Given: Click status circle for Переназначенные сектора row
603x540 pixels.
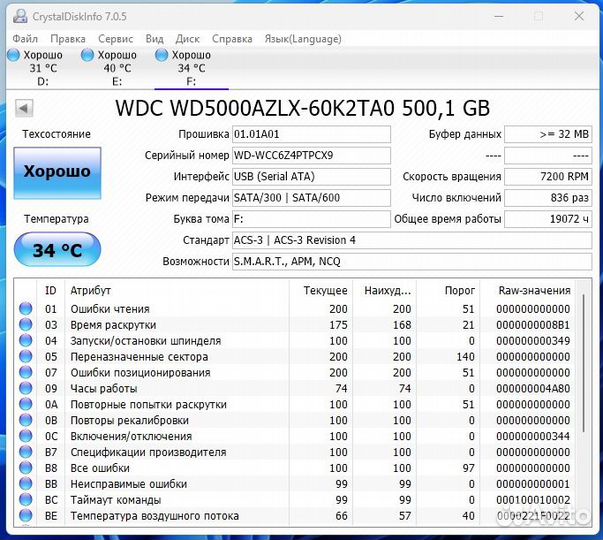Looking at the screenshot, I should [26, 357].
